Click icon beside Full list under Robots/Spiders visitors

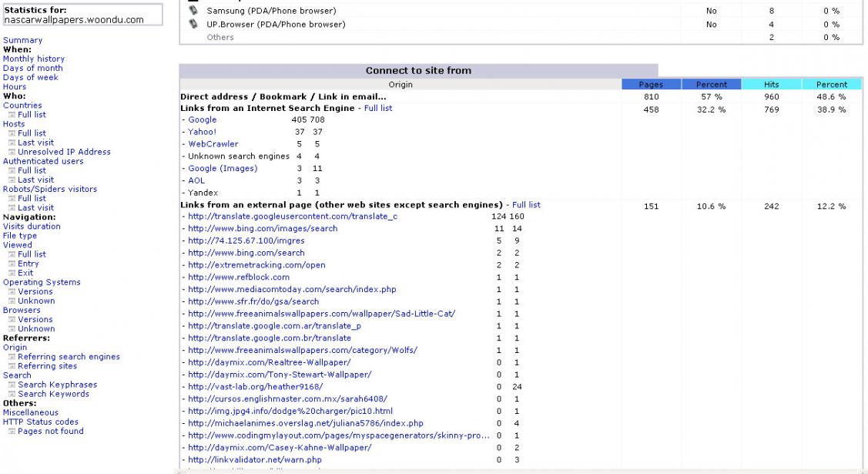(x=12, y=198)
